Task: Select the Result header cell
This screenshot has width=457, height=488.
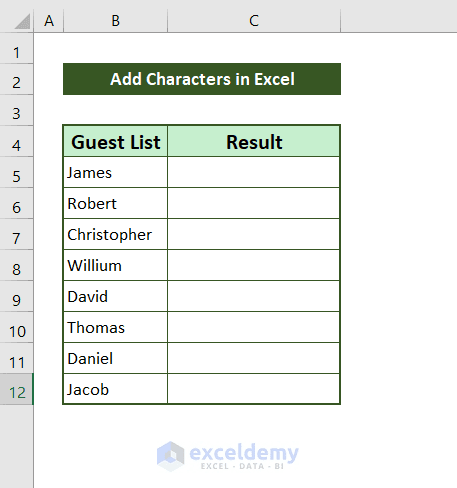Action: [254, 141]
